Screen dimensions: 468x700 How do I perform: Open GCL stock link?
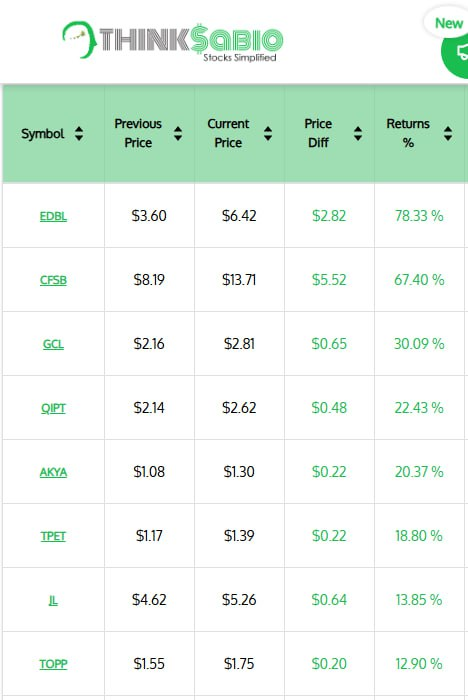[x=53, y=344]
